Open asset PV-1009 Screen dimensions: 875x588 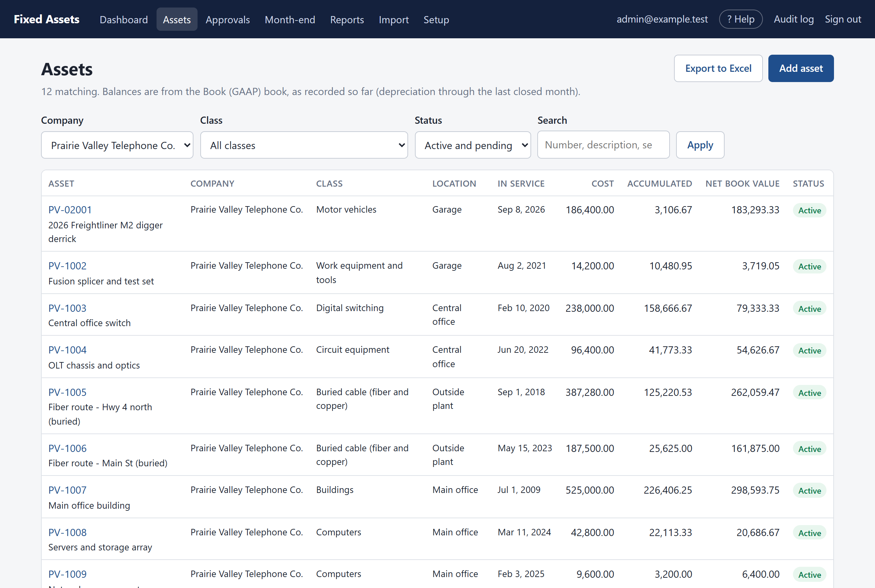(x=67, y=574)
